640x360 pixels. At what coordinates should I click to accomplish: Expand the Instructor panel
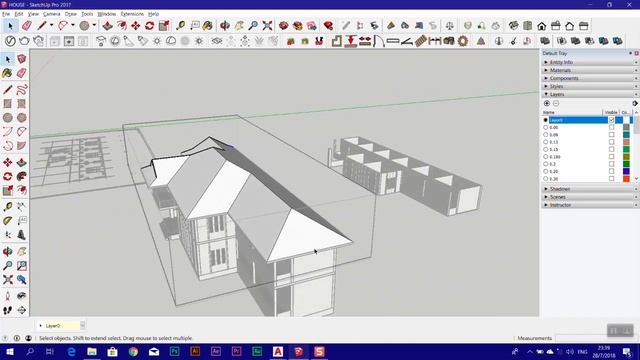coord(590,205)
